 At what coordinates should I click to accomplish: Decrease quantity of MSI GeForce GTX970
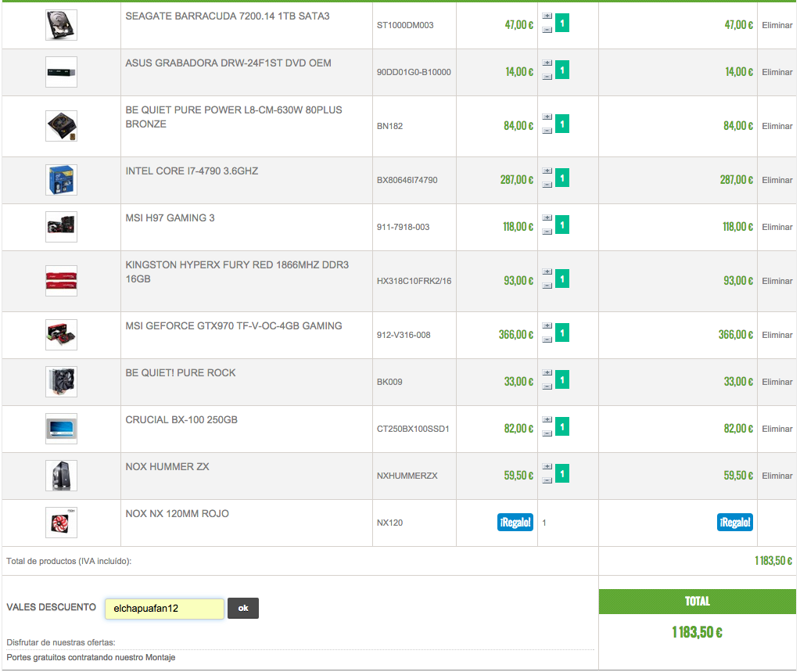tap(547, 340)
